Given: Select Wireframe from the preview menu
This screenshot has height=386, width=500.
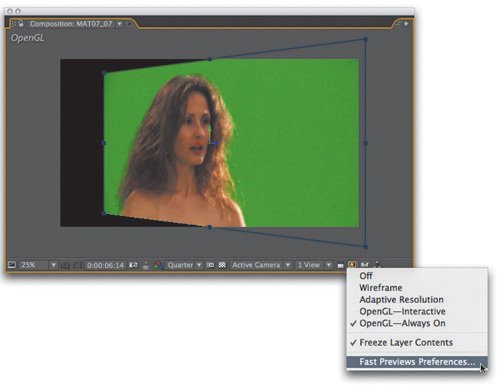Looking at the screenshot, I should (x=381, y=287).
